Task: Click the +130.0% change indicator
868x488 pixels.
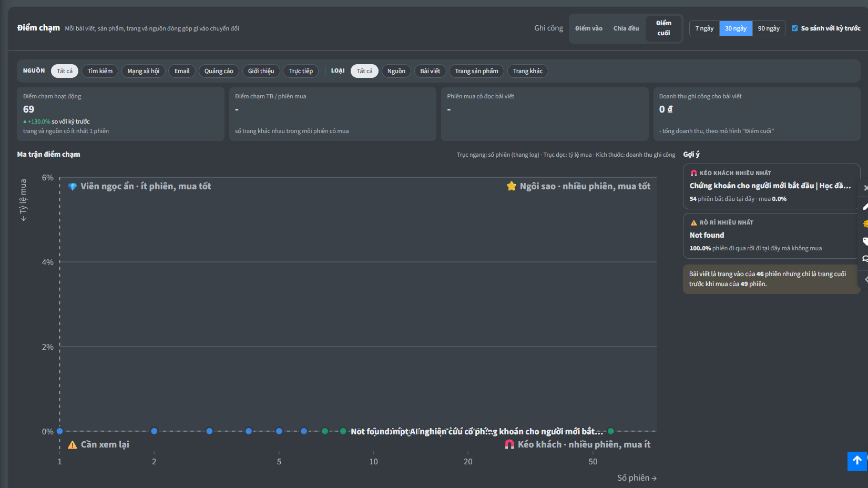Action: [37, 121]
